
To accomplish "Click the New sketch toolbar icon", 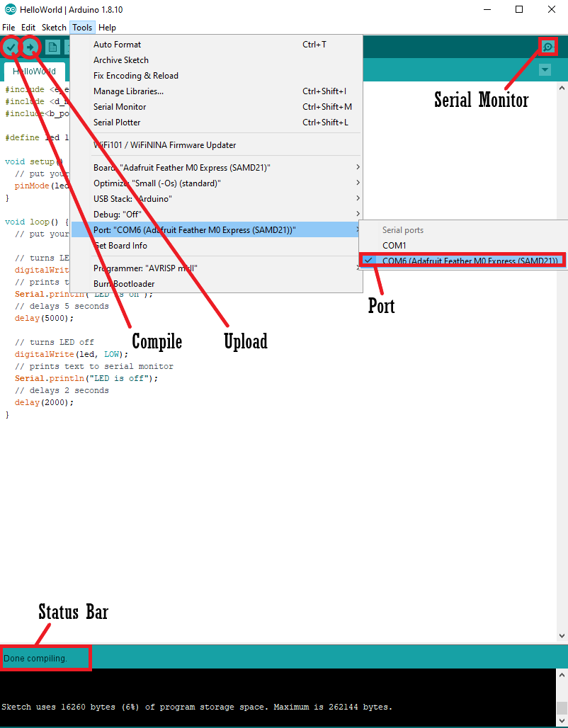I will pos(52,47).
